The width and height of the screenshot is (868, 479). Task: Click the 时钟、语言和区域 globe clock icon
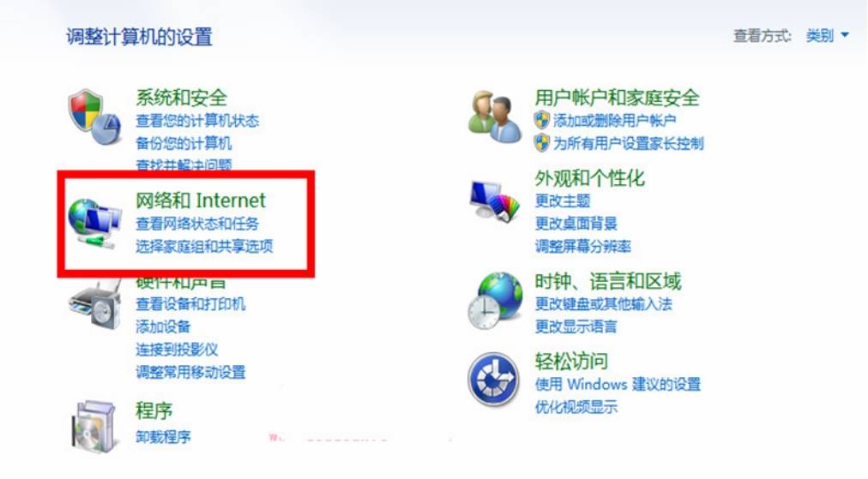[495, 300]
